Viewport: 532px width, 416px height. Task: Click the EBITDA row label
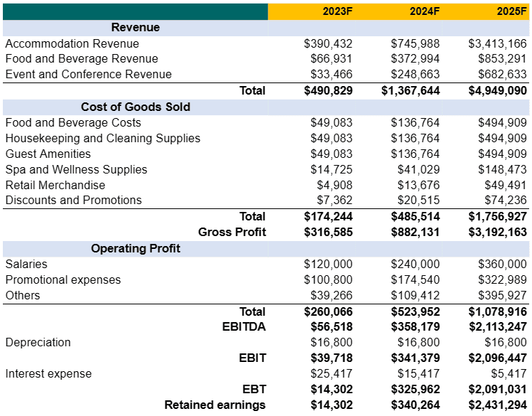(x=244, y=326)
